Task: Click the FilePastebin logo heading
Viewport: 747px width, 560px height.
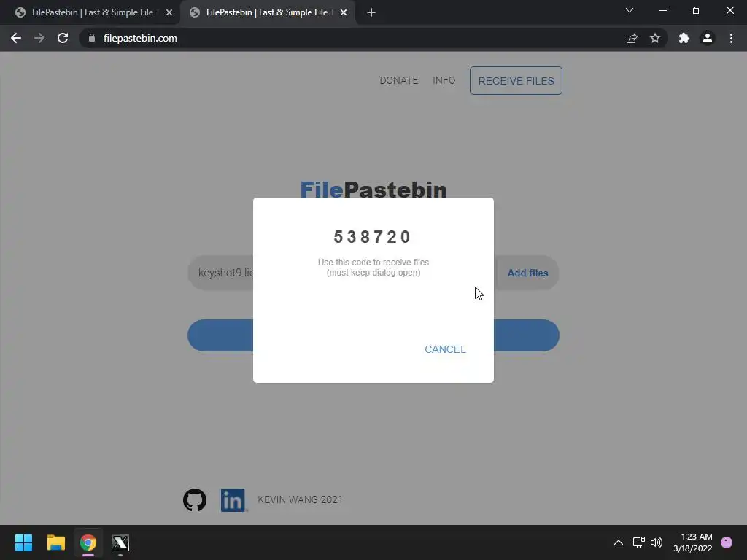Action: 373,189
